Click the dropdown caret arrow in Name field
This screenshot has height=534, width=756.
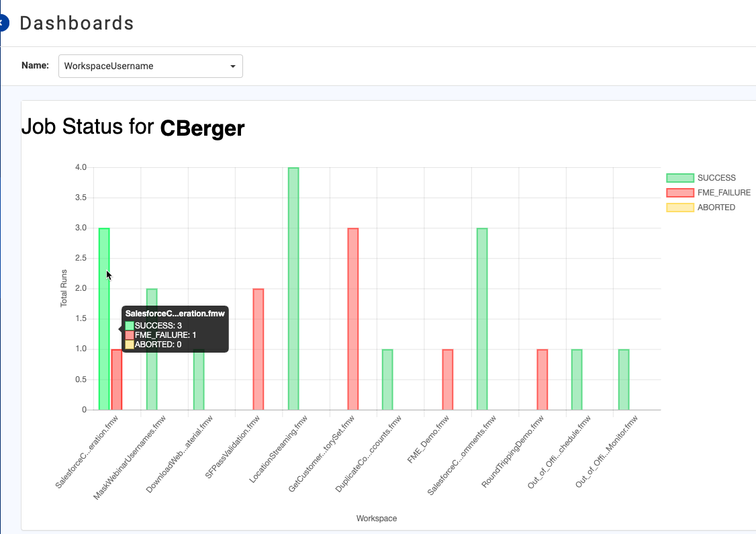pyautogui.click(x=233, y=66)
